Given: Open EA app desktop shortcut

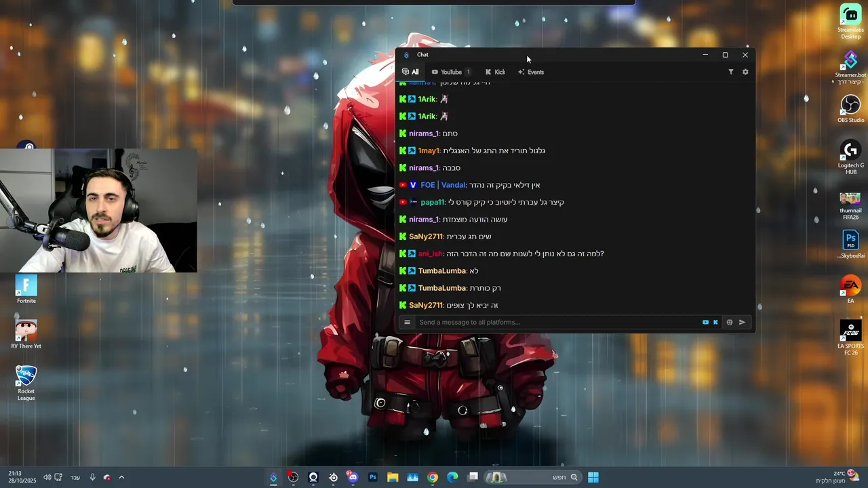Looking at the screenshot, I should pos(850,289).
